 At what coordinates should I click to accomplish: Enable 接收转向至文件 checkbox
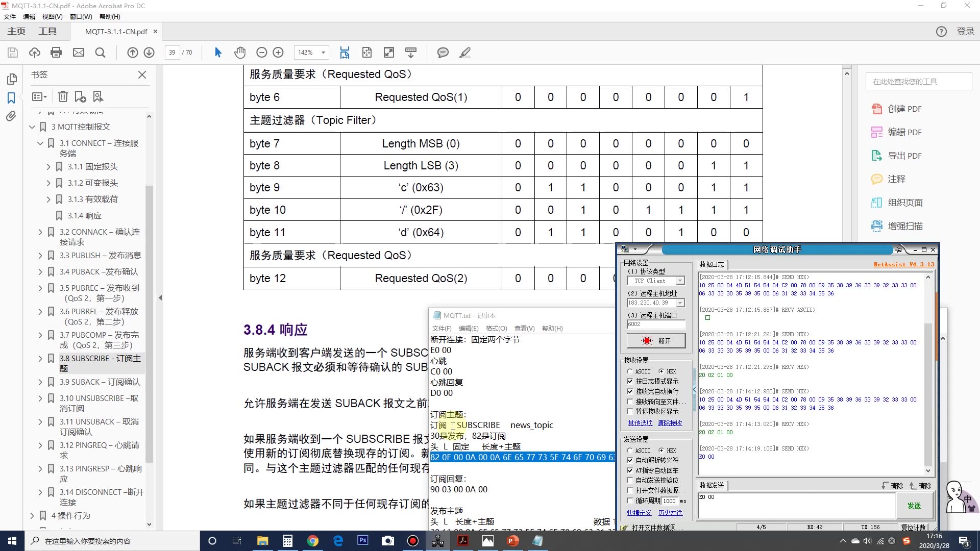click(631, 401)
